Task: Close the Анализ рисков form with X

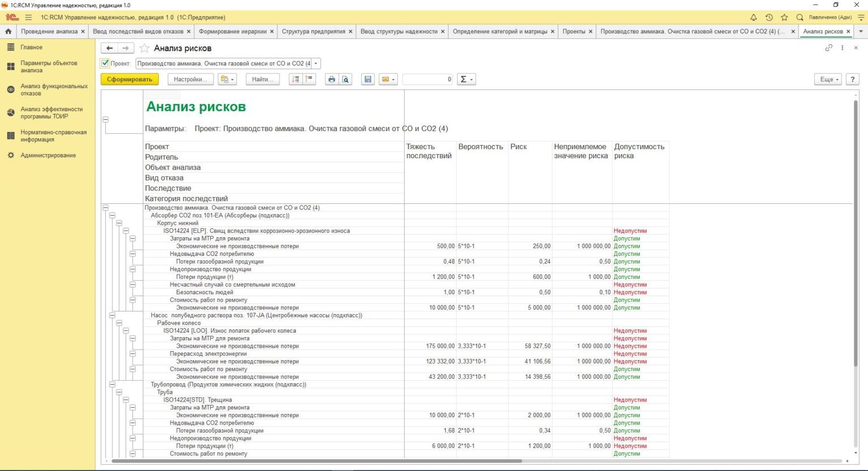Action: [x=856, y=48]
